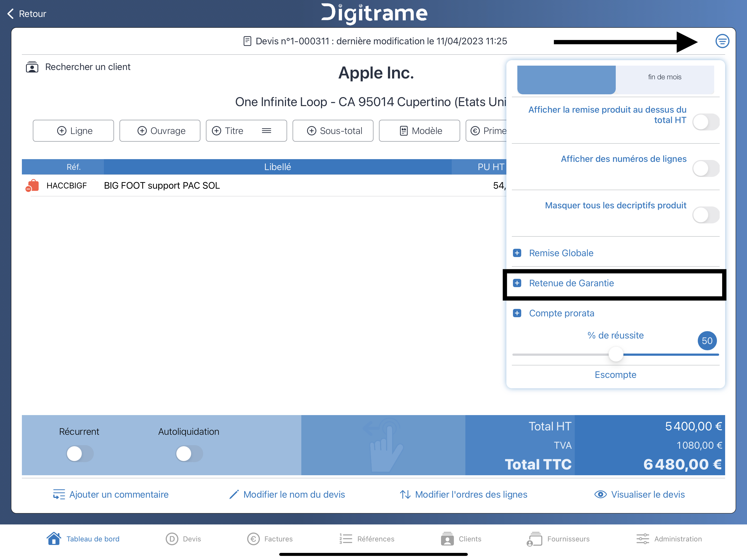Toggle product discount above total HT
The width and height of the screenshot is (747, 560).
point(706,122)
